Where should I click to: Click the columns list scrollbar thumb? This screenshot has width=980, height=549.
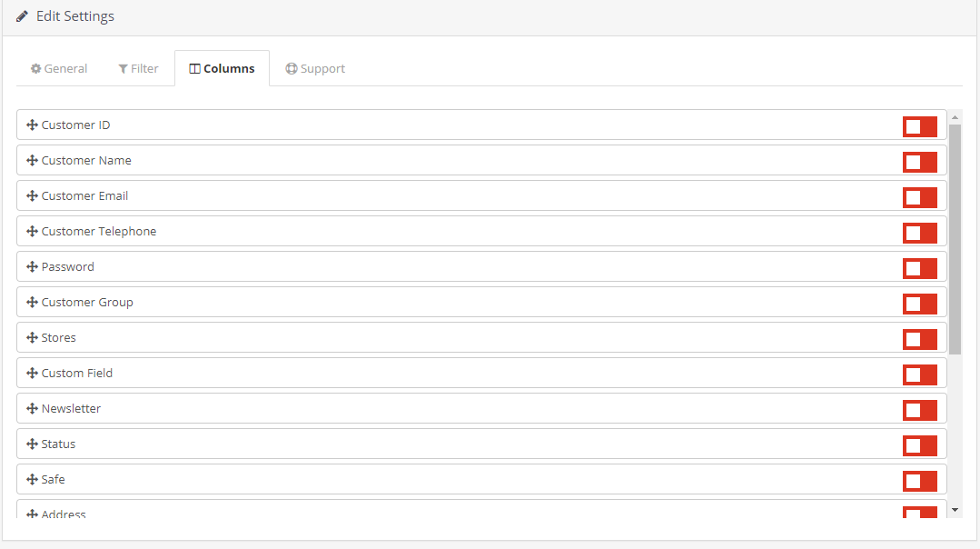[x=955, y=239]
